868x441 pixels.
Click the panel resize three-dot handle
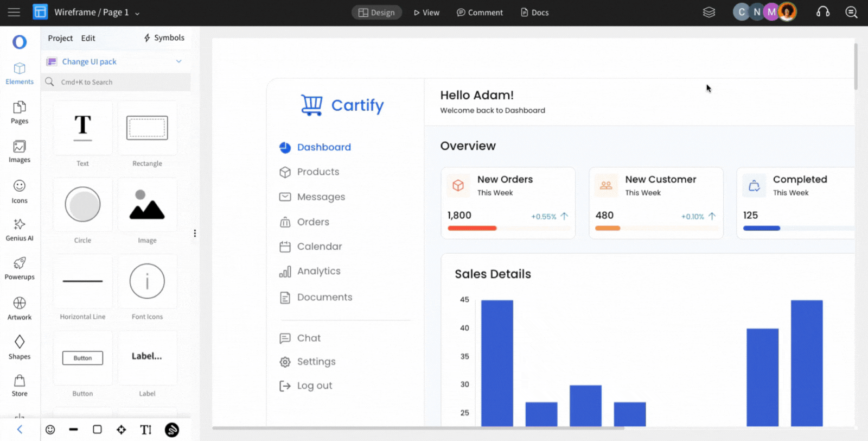click(195, 234)
